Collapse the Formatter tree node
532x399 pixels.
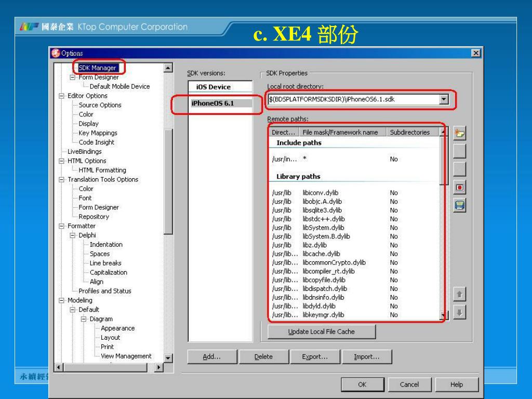click(61, 226)
